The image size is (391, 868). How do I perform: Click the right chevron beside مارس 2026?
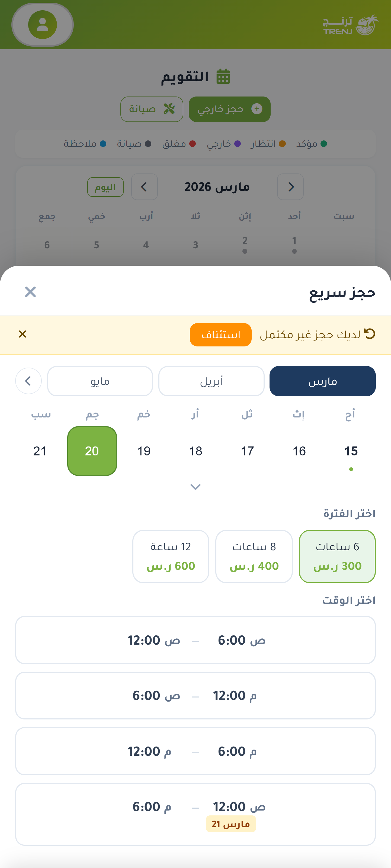pyautogui.click(x=291, y=187)
